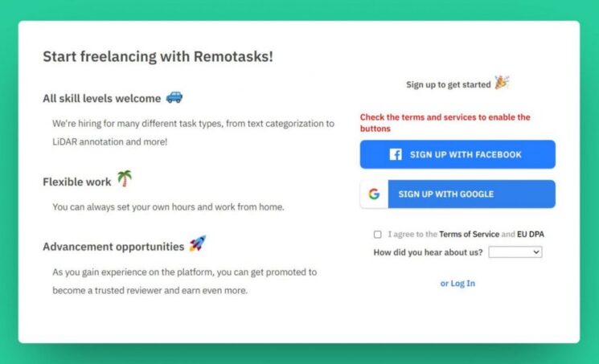Screen dimensions: 599x364
Task: Click the 'Sign up to get started' text
Action: pyautogui.click(x=449, y=85)
